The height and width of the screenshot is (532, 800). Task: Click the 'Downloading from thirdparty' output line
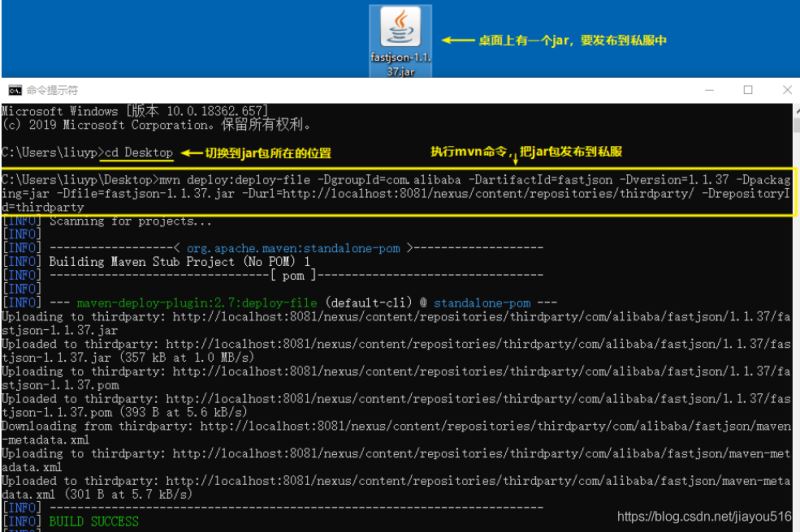coord(396,433)
